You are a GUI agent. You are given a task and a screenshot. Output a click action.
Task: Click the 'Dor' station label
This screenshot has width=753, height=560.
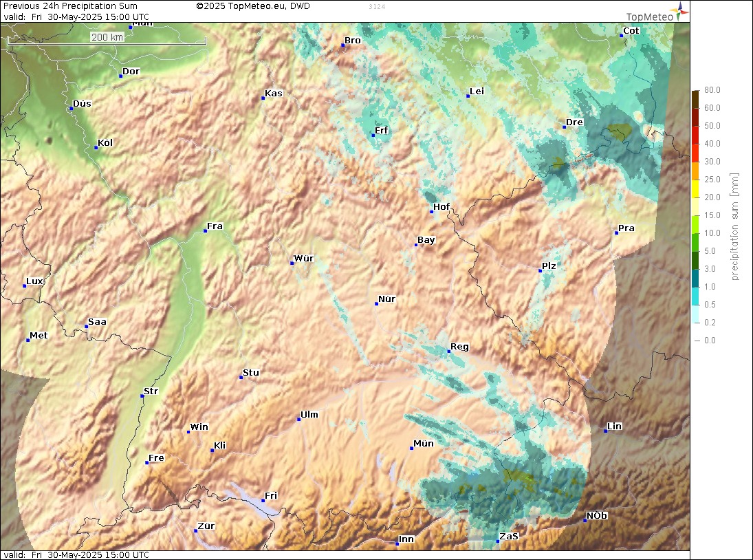[x=131, y=72]
